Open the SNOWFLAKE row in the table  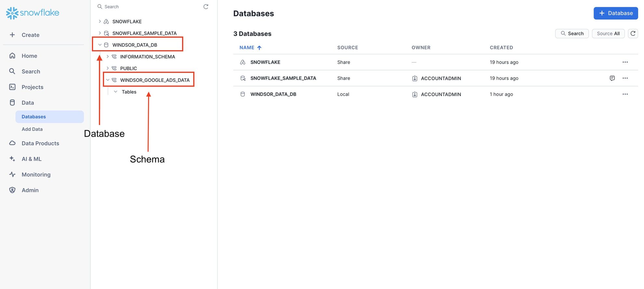265,62
